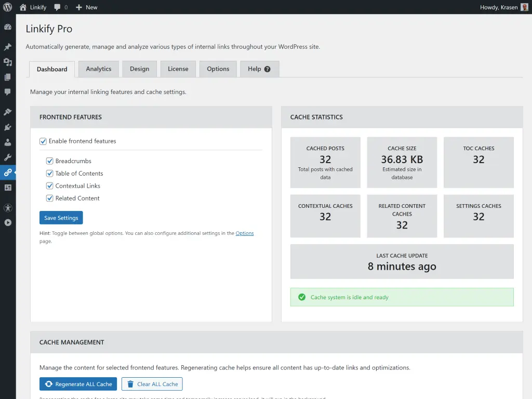Open the Media library icon

7,62
